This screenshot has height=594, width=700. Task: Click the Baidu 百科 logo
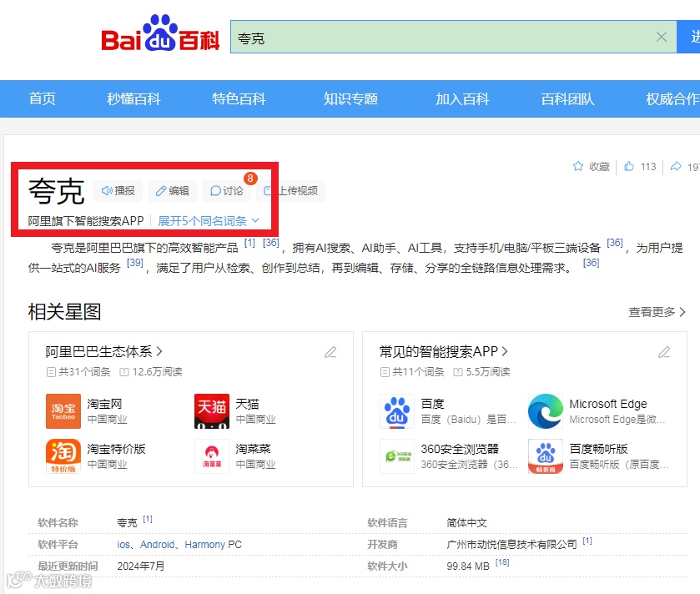[x=163, y=37]
